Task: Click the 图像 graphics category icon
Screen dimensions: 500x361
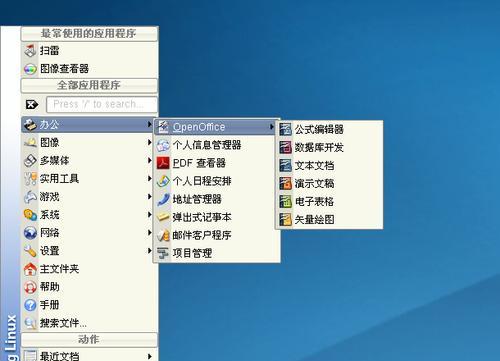Action: (30, 143)
